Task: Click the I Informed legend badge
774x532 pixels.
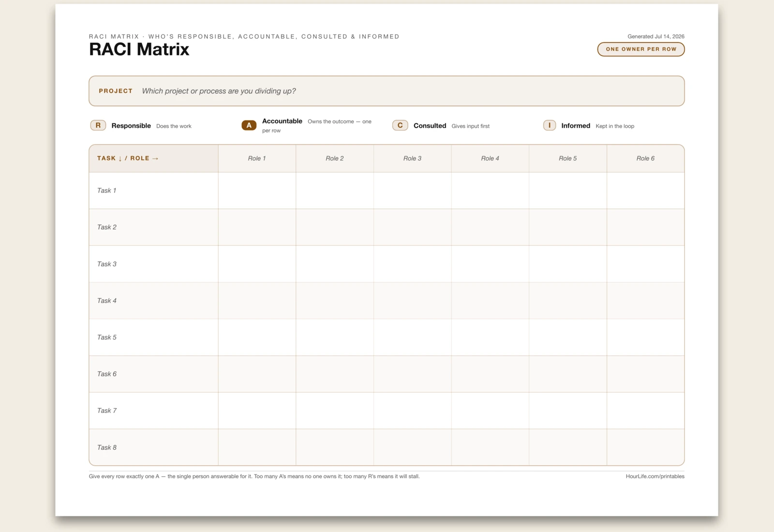Action: point(550,125)
